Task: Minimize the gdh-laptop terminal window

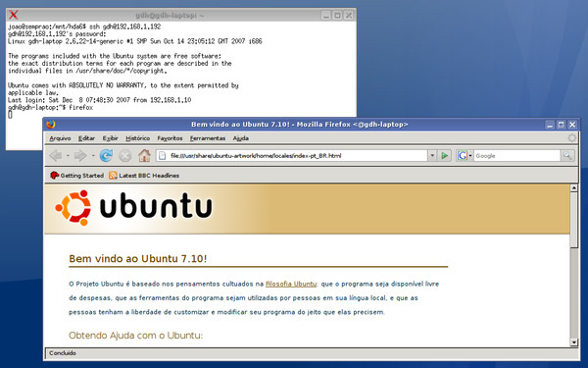Action: point(326,15)
